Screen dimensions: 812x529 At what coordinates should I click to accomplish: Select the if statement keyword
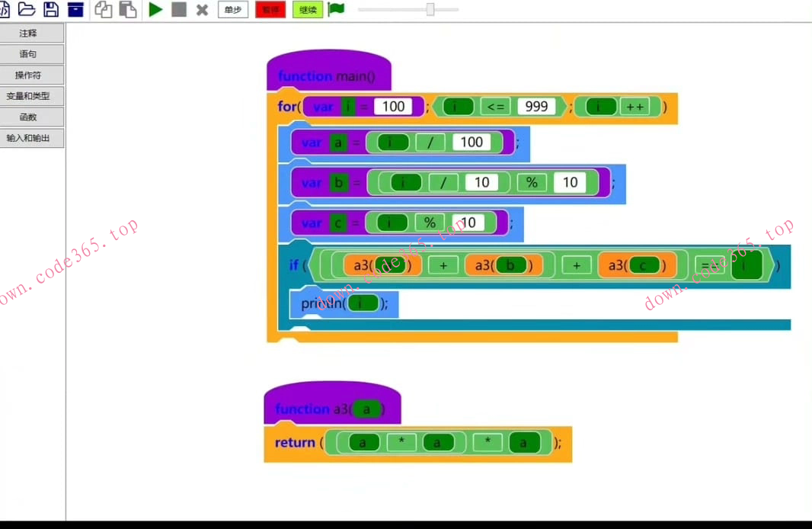point(293,265)
